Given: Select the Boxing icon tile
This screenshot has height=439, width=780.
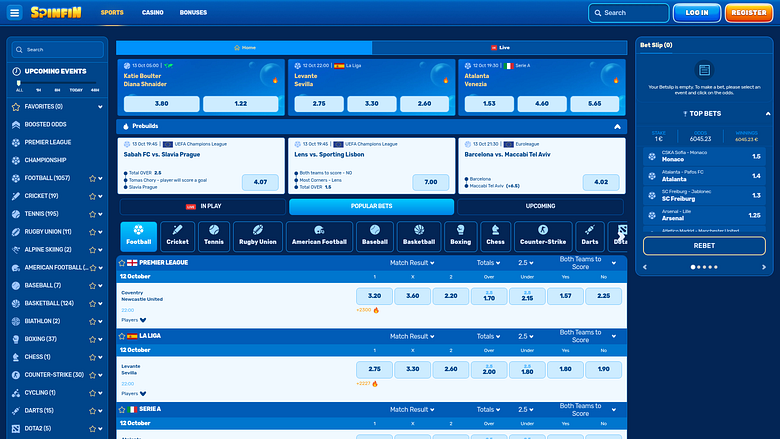Looking at the screenshot, I should (x=461, y=236).
